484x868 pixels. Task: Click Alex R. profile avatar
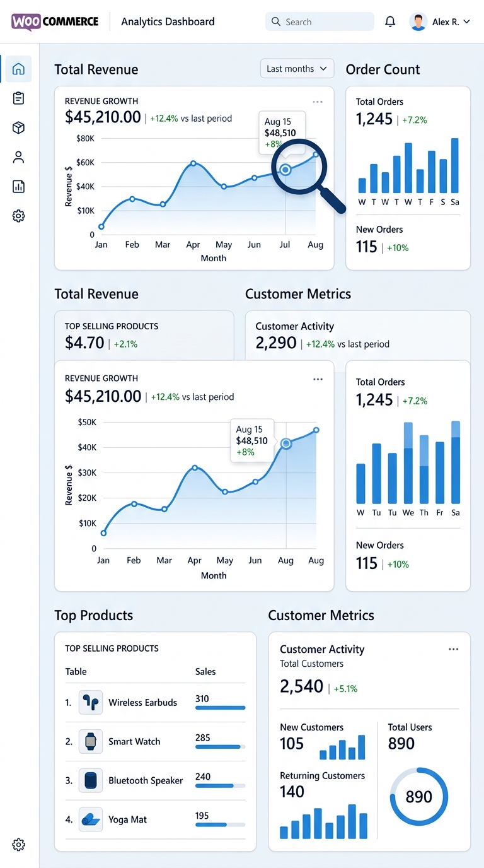tap(418, 21)
